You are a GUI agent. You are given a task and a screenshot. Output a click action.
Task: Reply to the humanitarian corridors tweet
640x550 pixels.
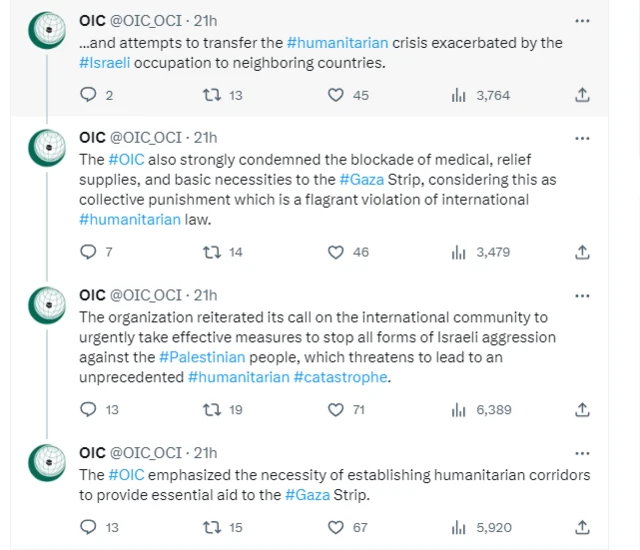[88, 527]
